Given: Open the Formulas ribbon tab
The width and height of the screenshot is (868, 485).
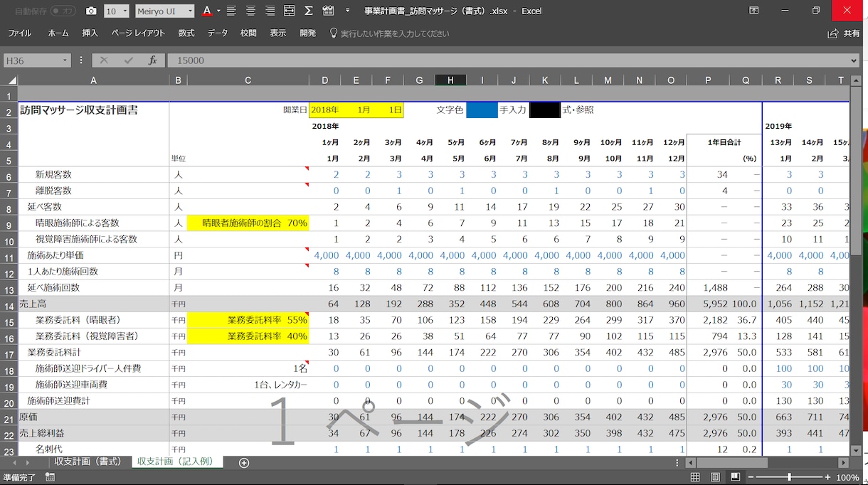Looking at the screenshot, I should click(x=186, y=33).
